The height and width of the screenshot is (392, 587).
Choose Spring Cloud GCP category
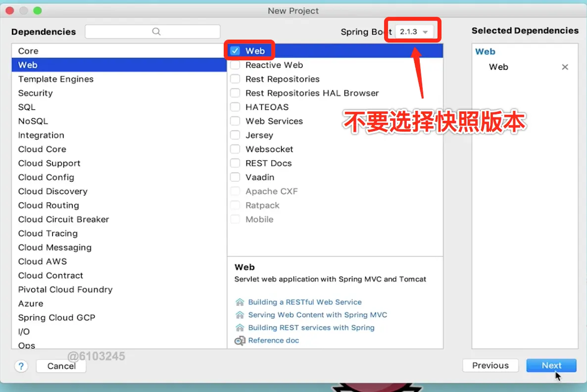tap(119, 317)
